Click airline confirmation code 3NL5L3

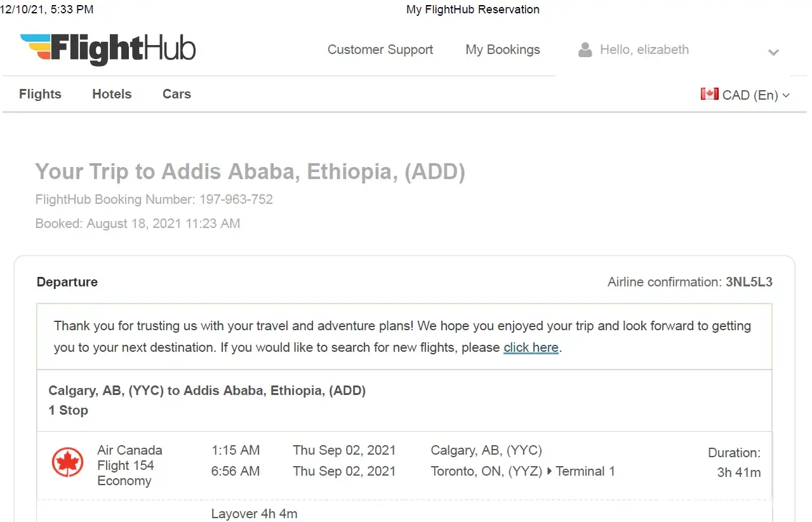[x=749, y=282]
